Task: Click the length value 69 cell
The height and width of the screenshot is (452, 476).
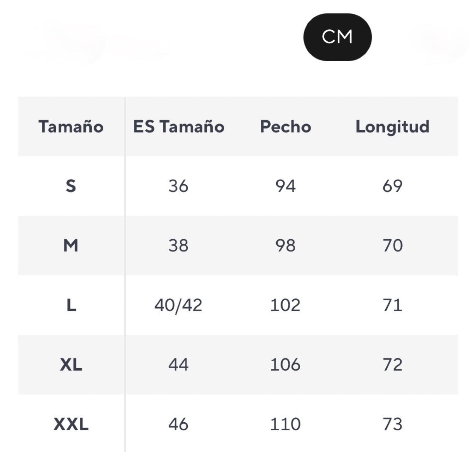Action: click(392, 186)
